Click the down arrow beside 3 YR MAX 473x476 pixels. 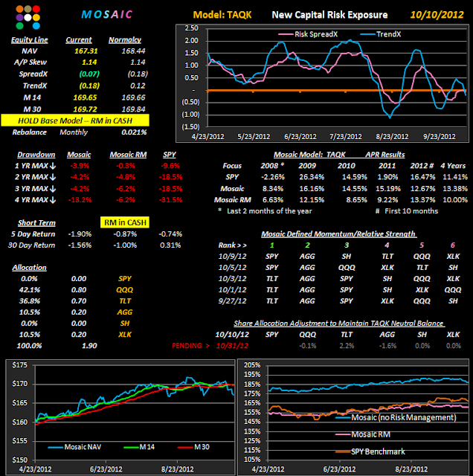(x=53, y=188)
